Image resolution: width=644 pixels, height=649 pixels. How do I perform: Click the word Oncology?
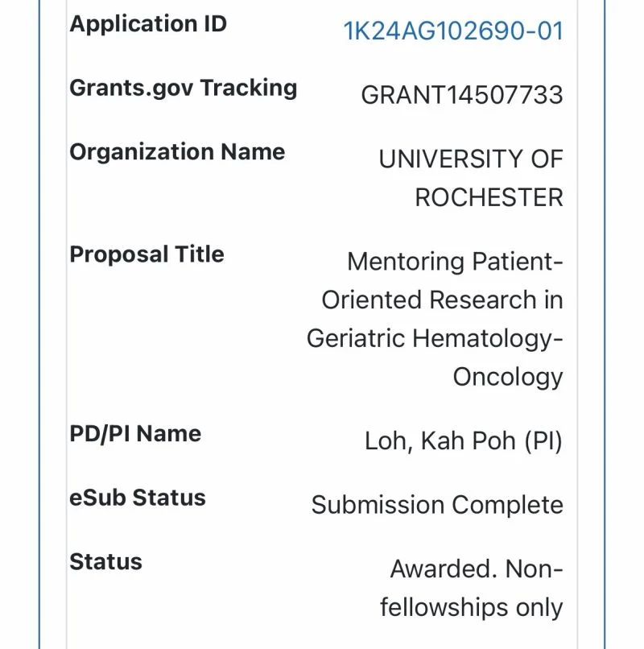point(508,378)
